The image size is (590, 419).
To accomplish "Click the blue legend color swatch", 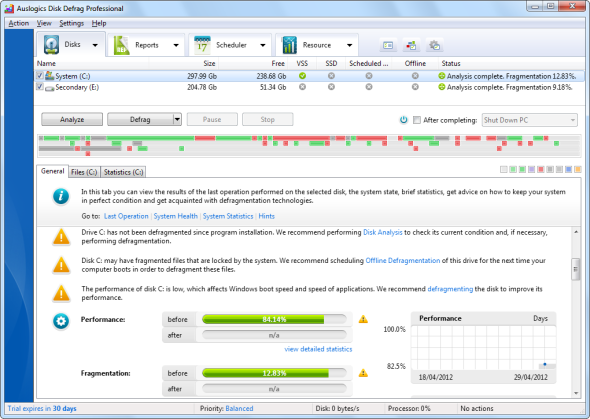I will [568, 170].
